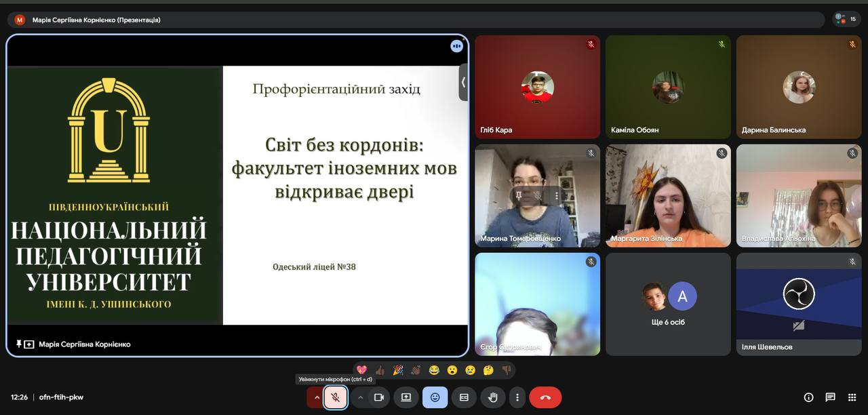Click mute icon in Марина Томаровщенко's hover toolbar

point(538,195)
